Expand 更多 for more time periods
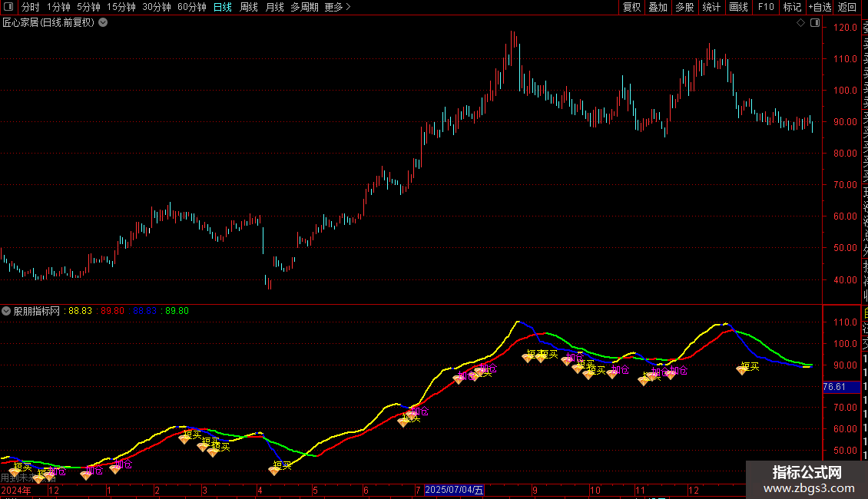 coord(337,7)
